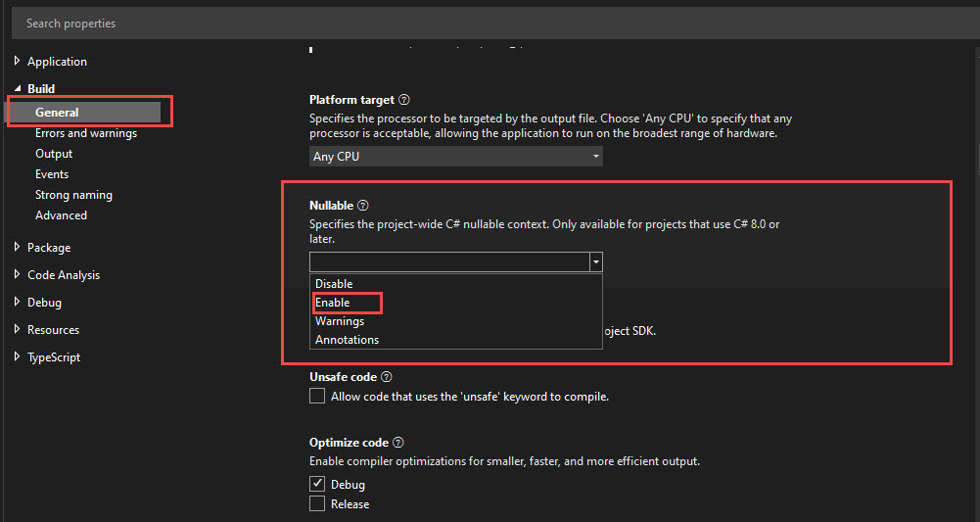Click the help icon next to Optimize code
Viewport: 980px width, 522px height.
pos(398,443)
